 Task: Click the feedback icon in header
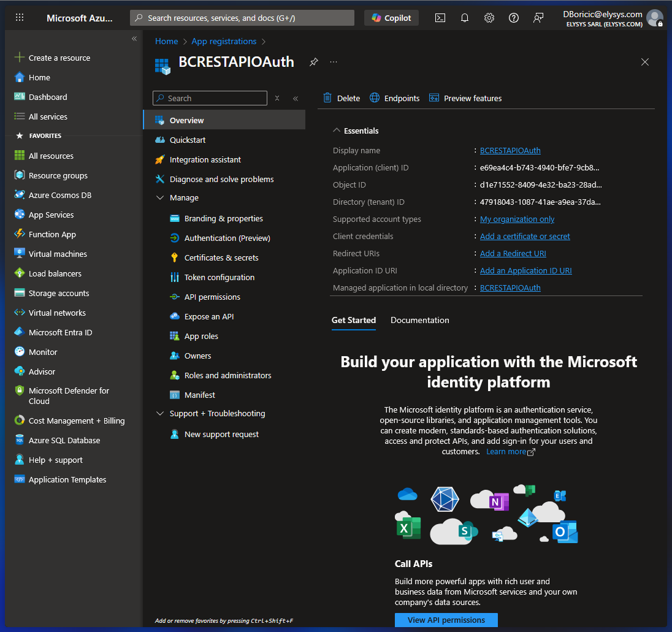[538, 18]
